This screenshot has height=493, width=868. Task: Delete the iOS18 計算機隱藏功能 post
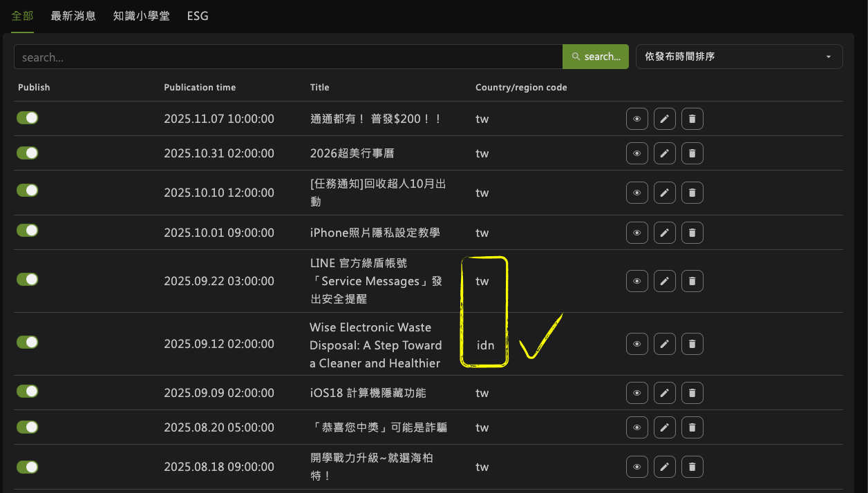click(692, 393)
